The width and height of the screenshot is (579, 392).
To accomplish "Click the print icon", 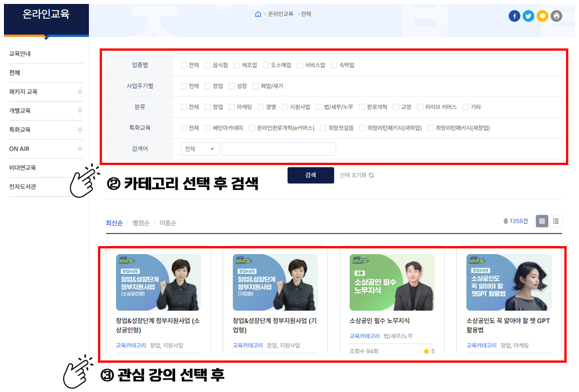I will [556, 16].
